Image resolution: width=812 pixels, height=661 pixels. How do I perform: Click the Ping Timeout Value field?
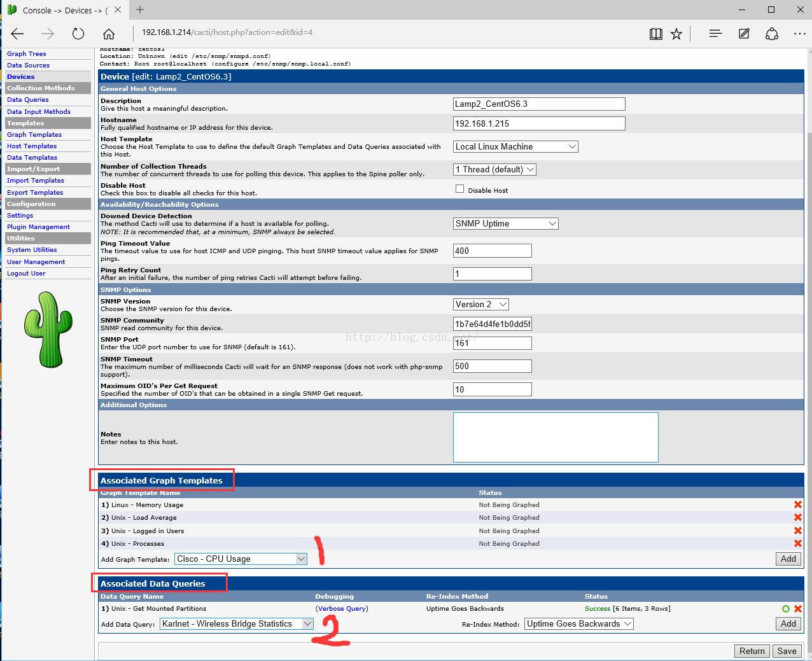coord(493,251)
